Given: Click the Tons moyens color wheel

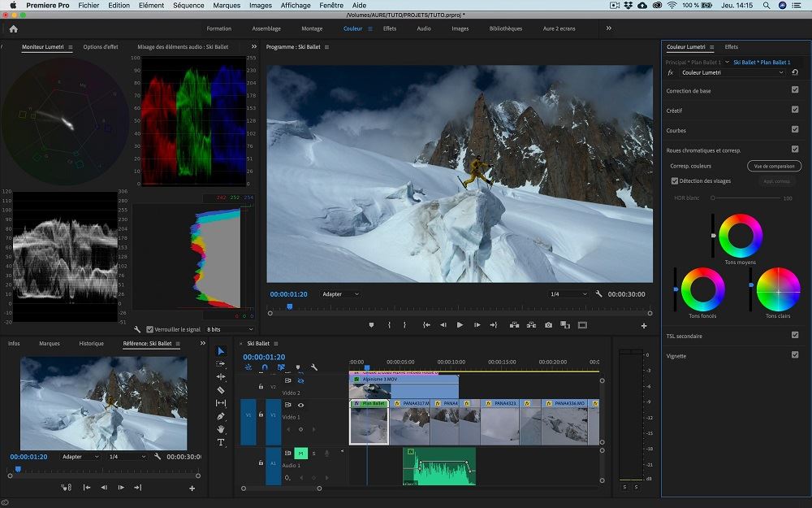Looking at the screenshot, I should (x=741, y=236).
